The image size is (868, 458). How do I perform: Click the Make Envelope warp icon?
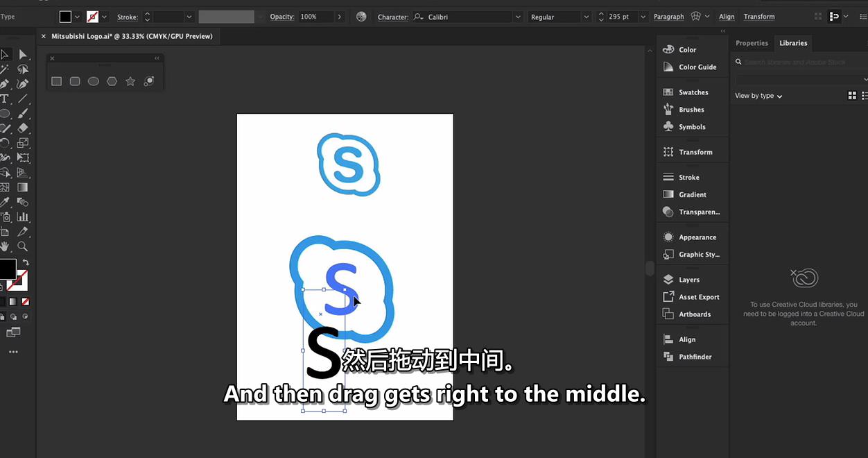pyautogui.click(x=696, y=17)
